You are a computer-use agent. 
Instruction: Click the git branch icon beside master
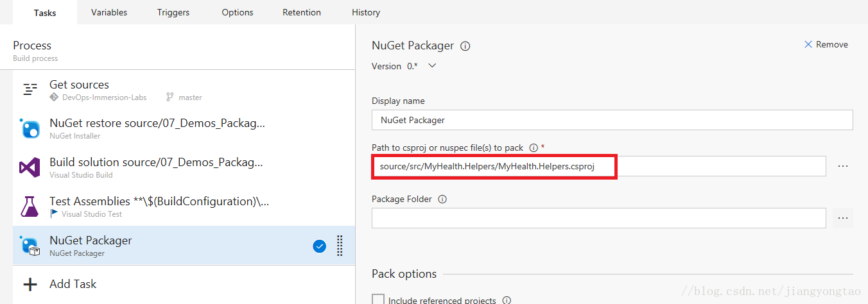click(x=170, y=97)
